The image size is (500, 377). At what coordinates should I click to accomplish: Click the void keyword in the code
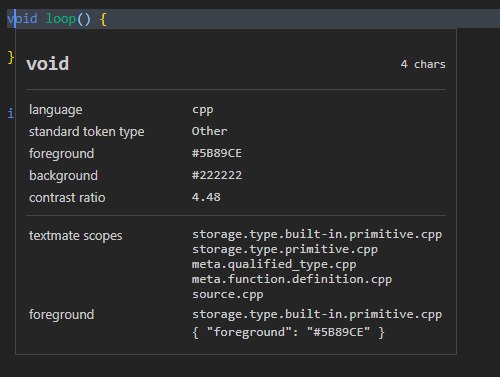22,19
